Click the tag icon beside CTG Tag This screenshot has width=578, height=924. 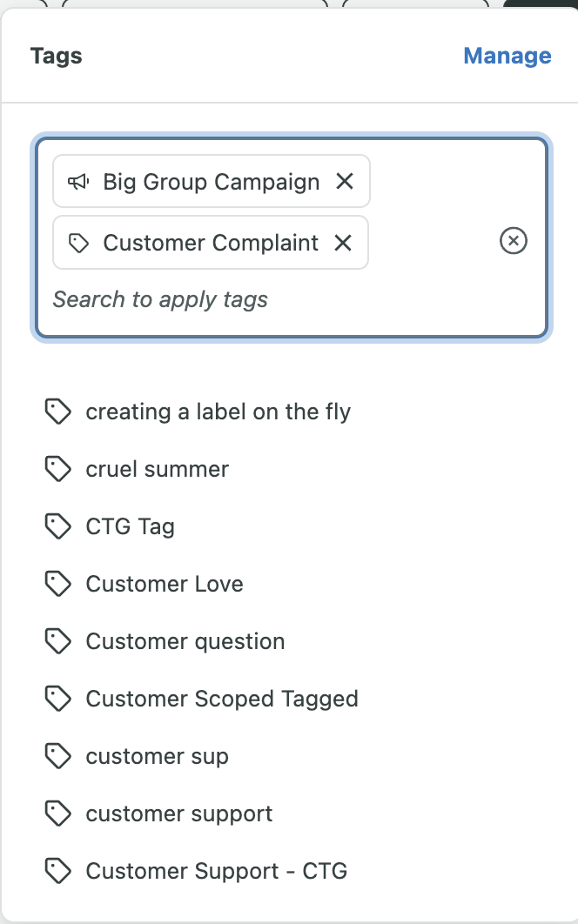click(x=57, y=526)
